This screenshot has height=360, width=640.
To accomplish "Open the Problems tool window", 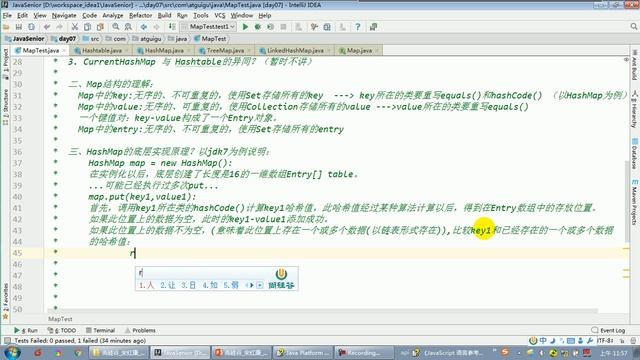I will (x=140, y=330).
